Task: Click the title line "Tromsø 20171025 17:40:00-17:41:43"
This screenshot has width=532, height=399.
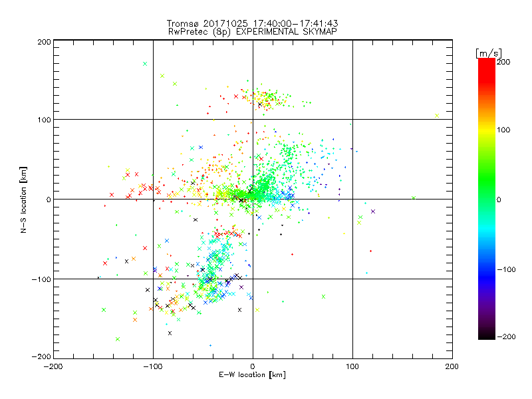Action: 252,23
